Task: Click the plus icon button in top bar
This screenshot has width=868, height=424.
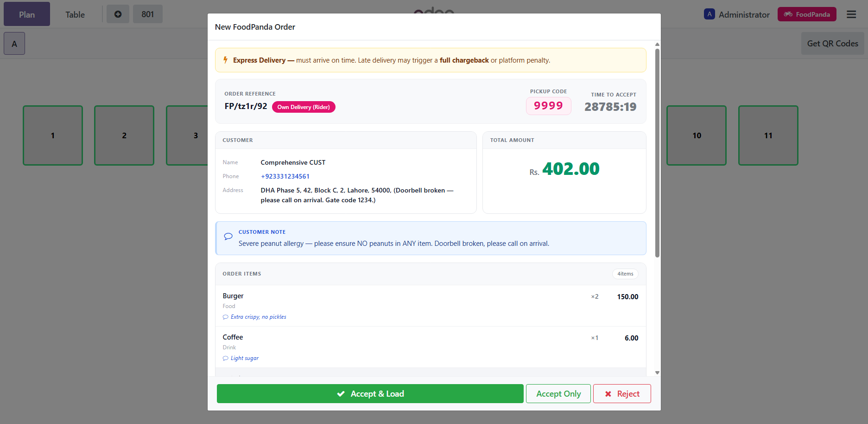Action: [x=118, y=14]
